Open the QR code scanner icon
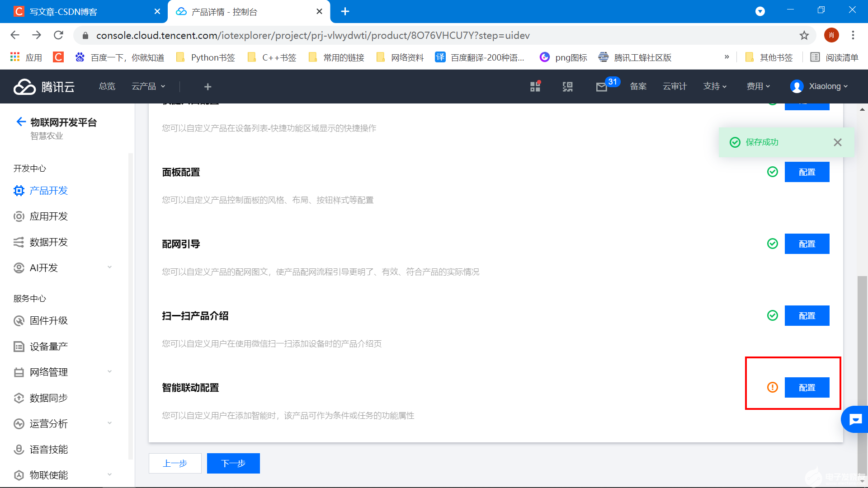 [x=567, y=87]
